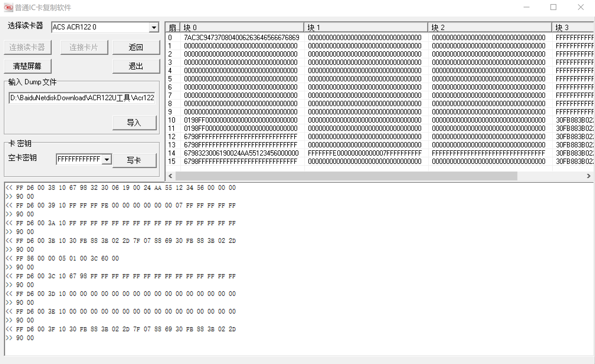595x364 pixels.
Task: Click the 块 2 column header
Action: pyautogui.click(x=490, y=27)
